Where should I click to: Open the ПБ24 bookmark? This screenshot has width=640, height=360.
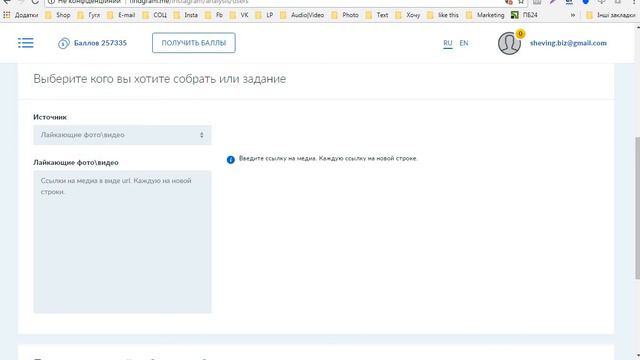524,15
